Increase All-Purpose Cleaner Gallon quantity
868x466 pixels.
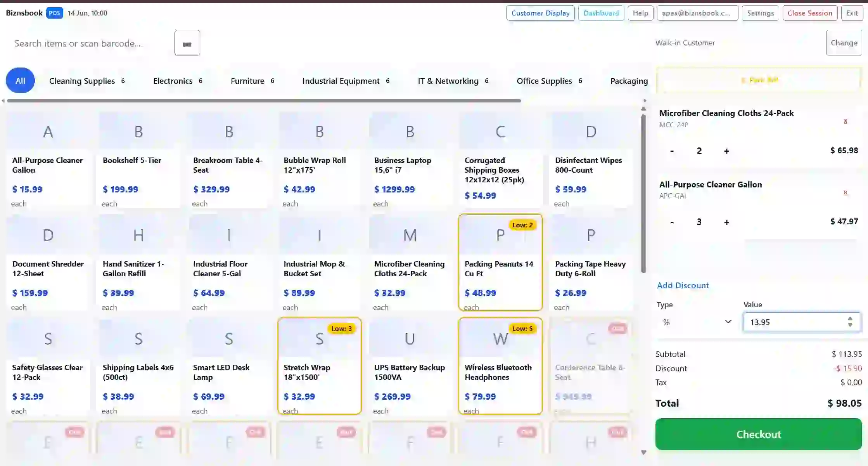(726, 222)
